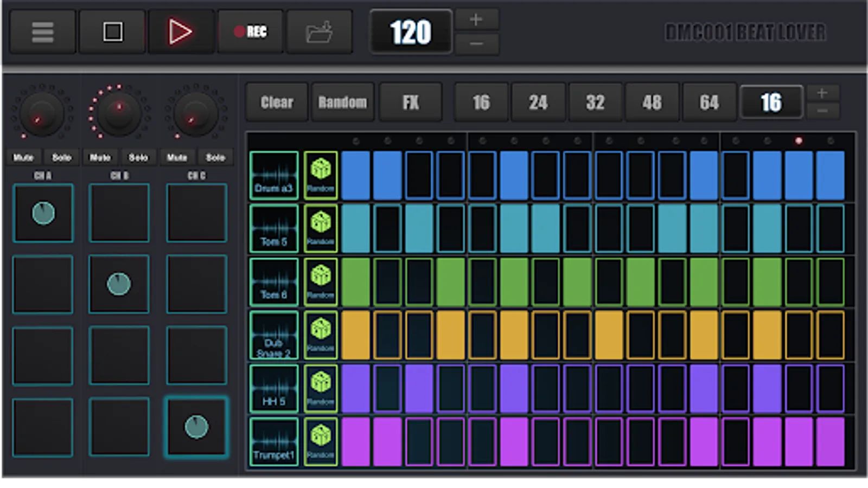
Task: Decrease the step count with the minus button
Action: point(822,111)
